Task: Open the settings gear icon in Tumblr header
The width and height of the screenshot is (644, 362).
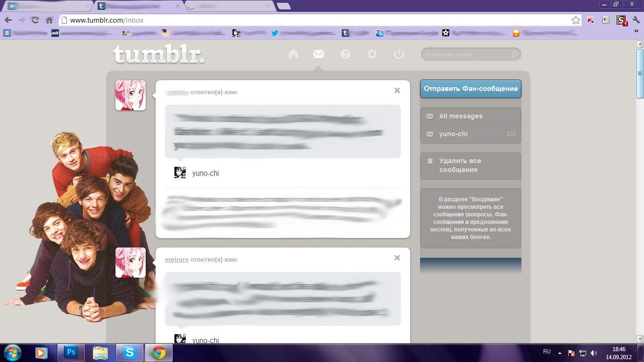Action: 372,54
